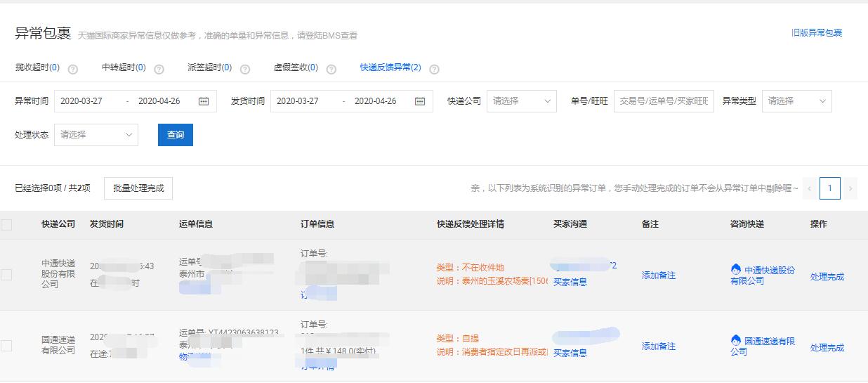Click 咨询快递 column header

(x=747, y=224)
